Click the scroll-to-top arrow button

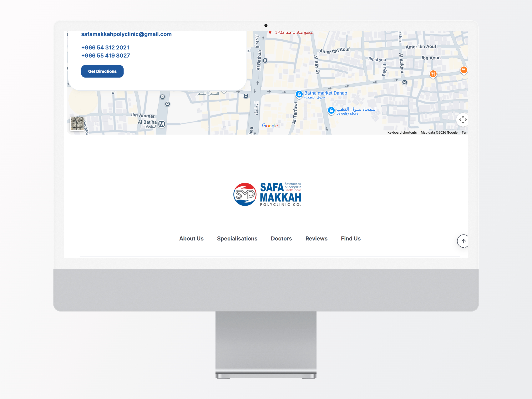coord(463,241)
